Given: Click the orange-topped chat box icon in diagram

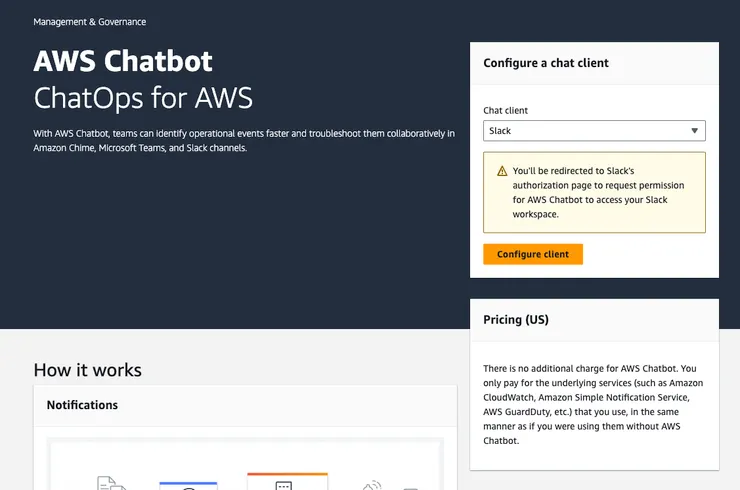Looking at the screenshot, I should coord(287,481).
